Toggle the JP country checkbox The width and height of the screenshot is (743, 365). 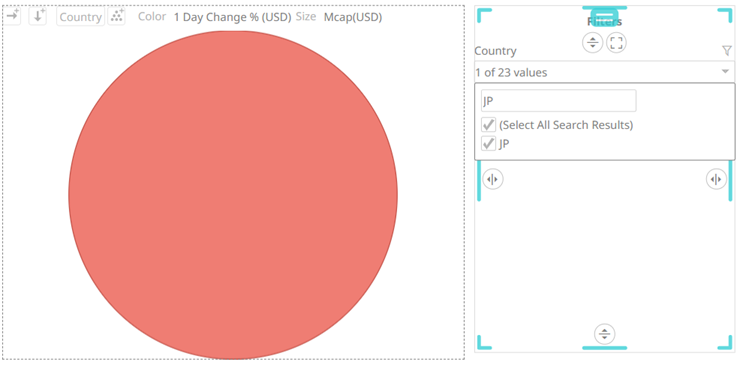click(488, 143)
